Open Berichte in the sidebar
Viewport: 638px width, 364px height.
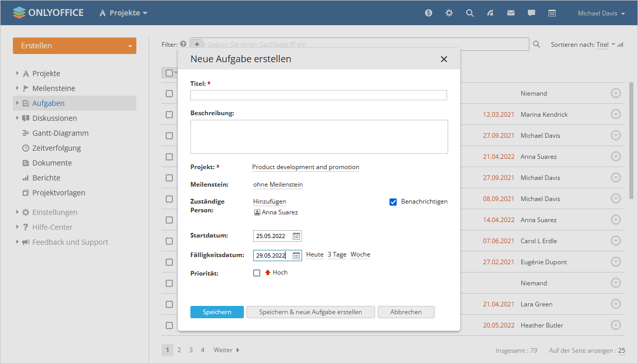coord(46,178)
